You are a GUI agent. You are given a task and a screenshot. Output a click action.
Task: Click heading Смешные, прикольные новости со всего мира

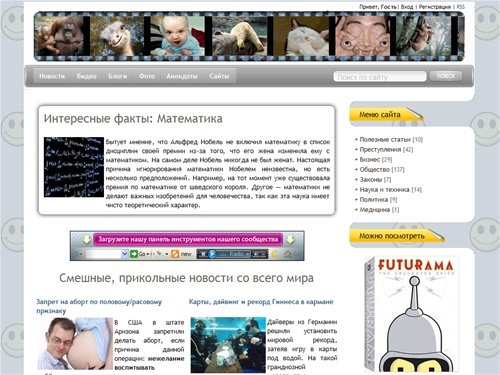click(x=186, y=278)
